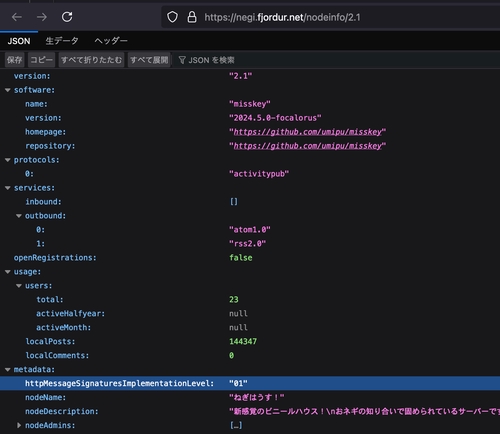The height and width of the screenshot is (434, 500).
Task: Reload the page with the refresh icon
Action: click(67, 17)
